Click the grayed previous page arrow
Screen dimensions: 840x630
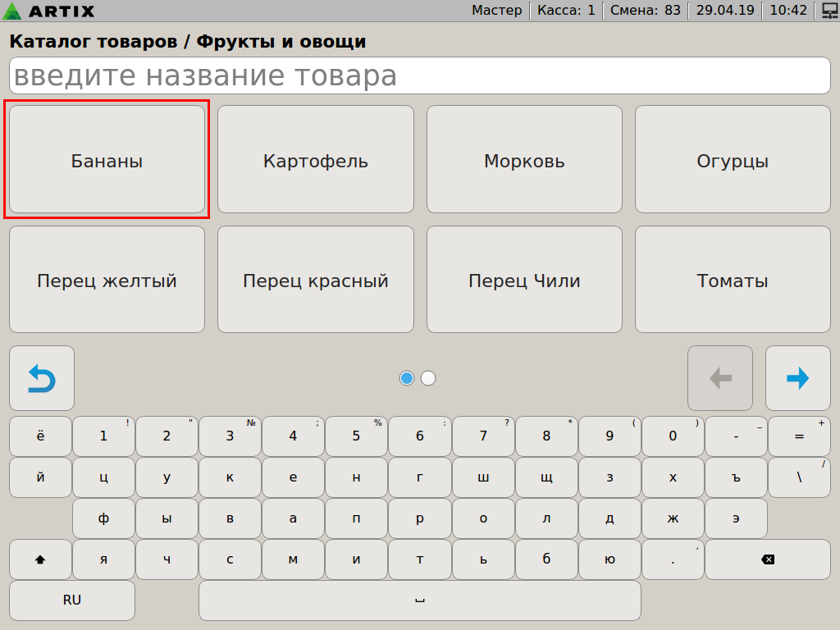point(719,378)
